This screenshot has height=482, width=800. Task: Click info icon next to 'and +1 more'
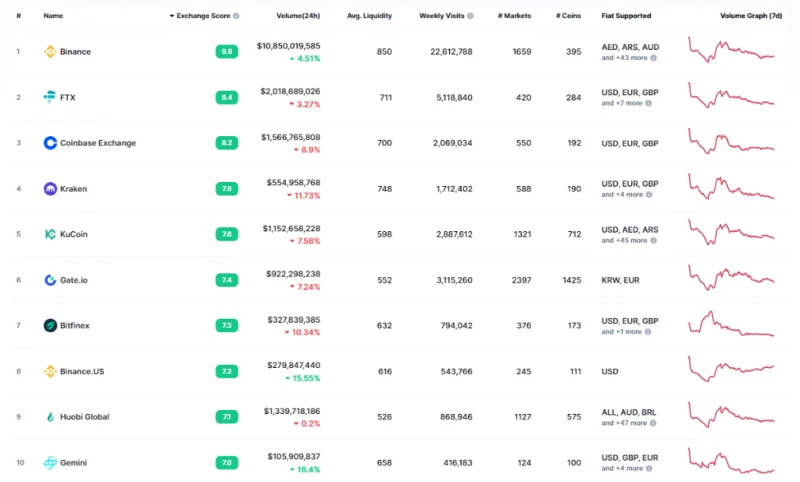tap(648, 332)
